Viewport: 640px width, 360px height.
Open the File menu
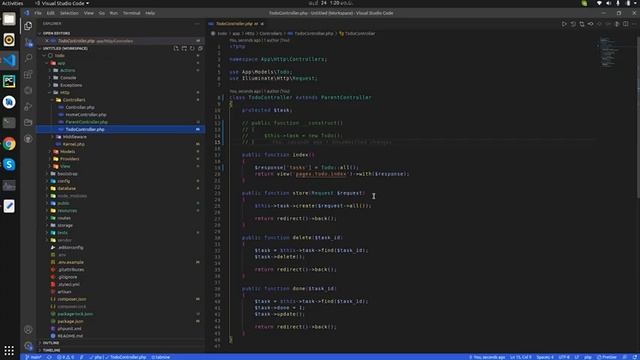coord(38,13)
